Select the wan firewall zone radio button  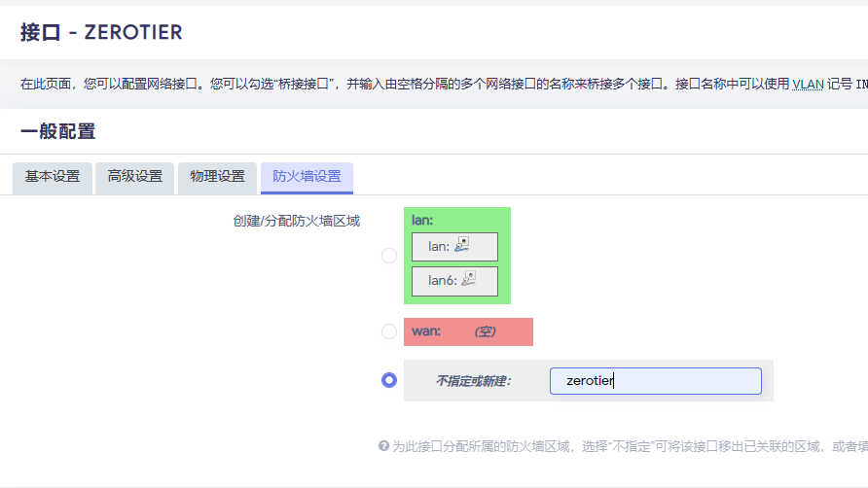tap(389, 331)
